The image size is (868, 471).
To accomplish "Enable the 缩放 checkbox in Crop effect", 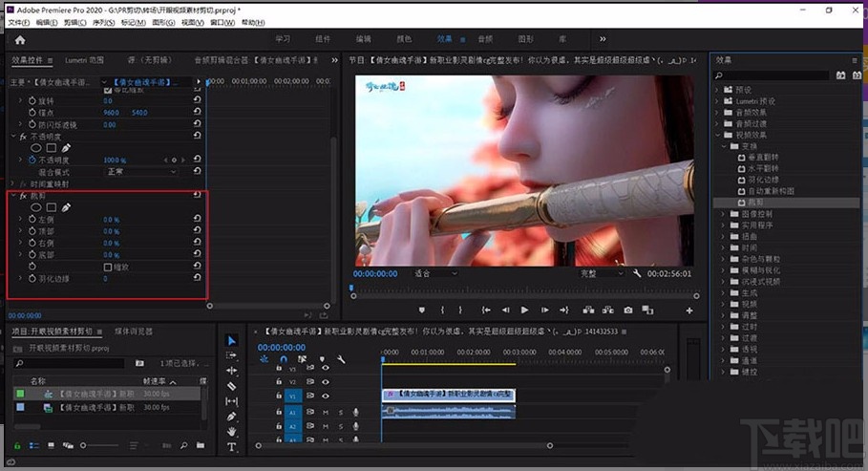I will pyautogui.click(x=107, y=267).
